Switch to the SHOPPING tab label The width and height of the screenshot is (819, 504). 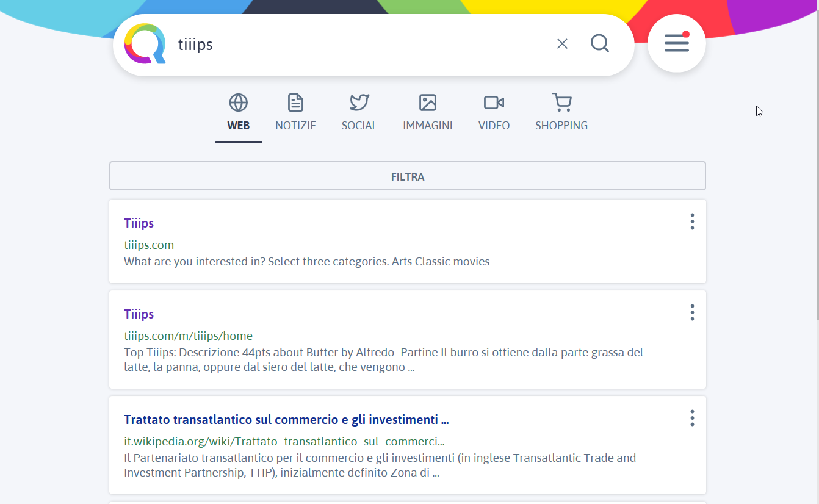pos(561,126)
